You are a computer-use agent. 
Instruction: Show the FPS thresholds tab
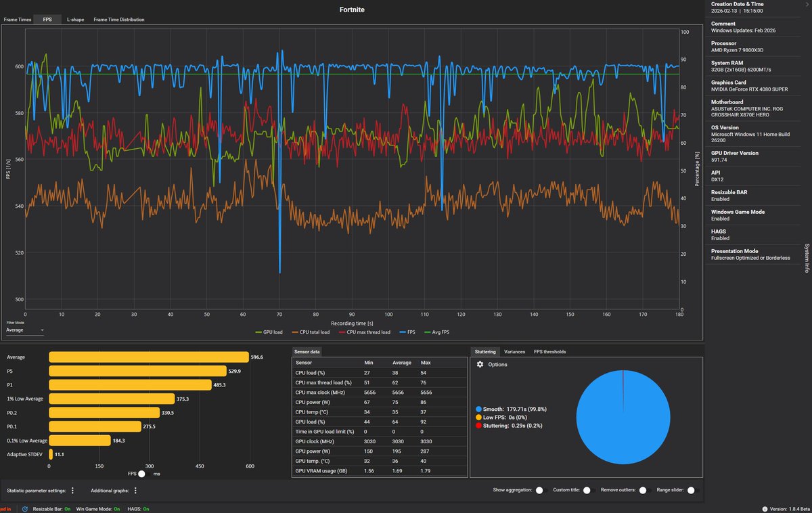550,352
